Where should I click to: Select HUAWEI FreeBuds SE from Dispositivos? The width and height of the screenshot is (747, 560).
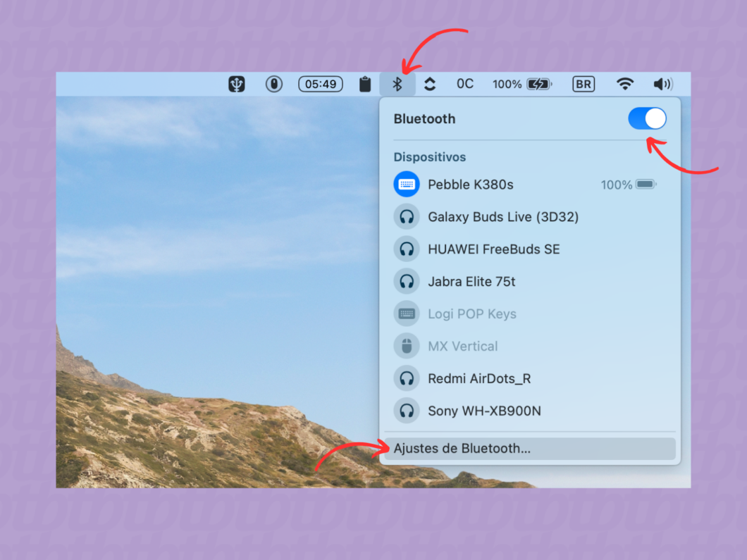pos(493,249)
